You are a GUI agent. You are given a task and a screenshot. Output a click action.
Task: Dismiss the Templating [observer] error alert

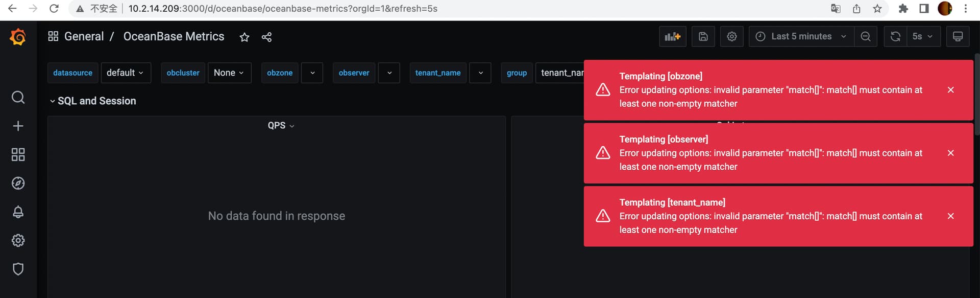pyautogui.click(x=951, y=153)
